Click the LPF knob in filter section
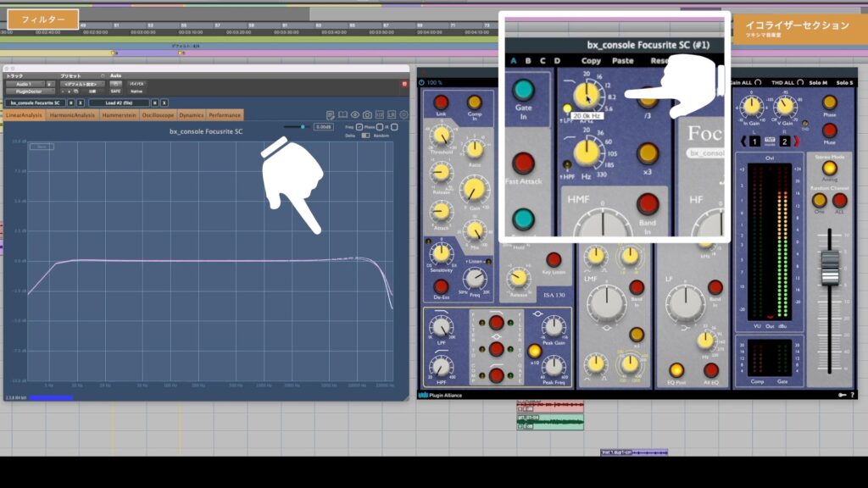This screenshot has width=868, height=488. pos(441,328)
